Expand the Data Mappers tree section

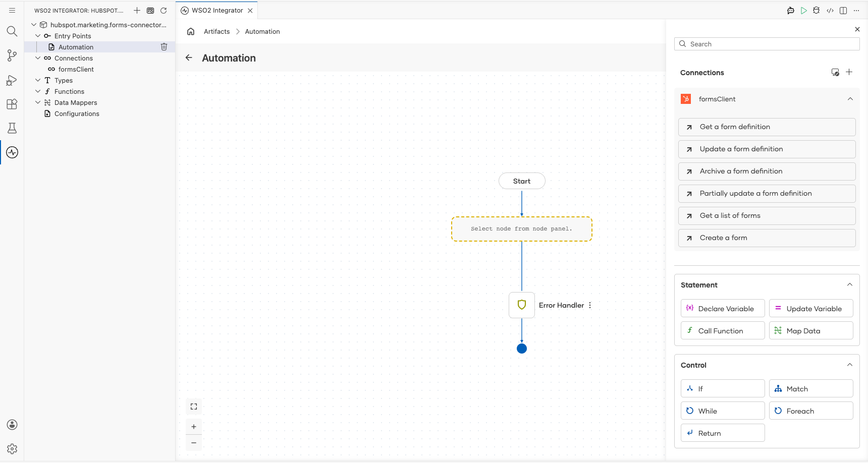(38, 102)
